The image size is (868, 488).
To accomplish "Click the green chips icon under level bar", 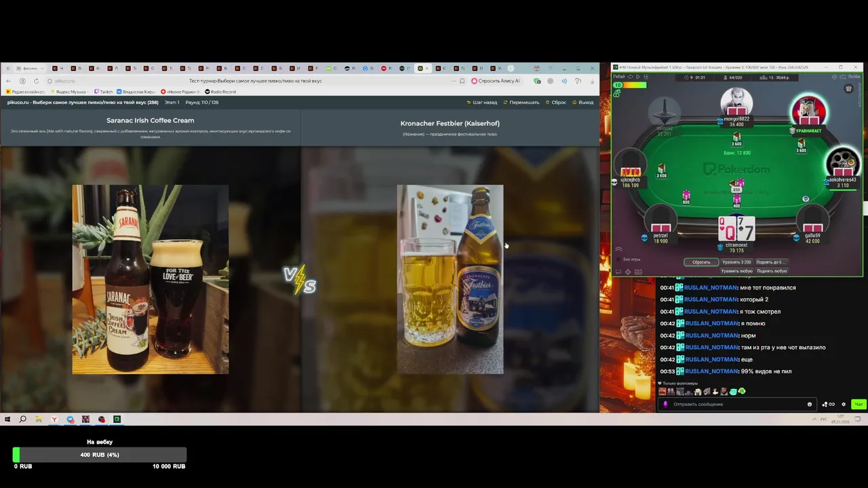I will point(617,93).
